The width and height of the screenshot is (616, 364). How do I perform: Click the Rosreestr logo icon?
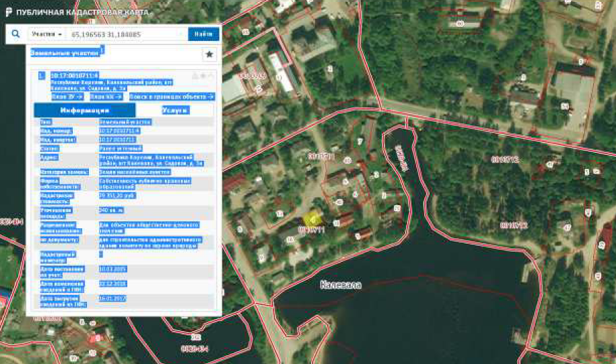click(7, 13)
